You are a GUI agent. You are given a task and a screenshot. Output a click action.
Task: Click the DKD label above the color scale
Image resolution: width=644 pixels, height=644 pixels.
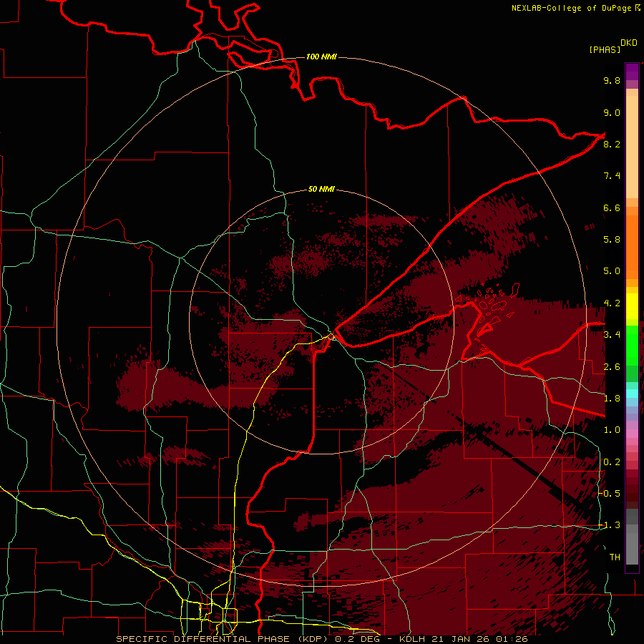pos(629,43)
